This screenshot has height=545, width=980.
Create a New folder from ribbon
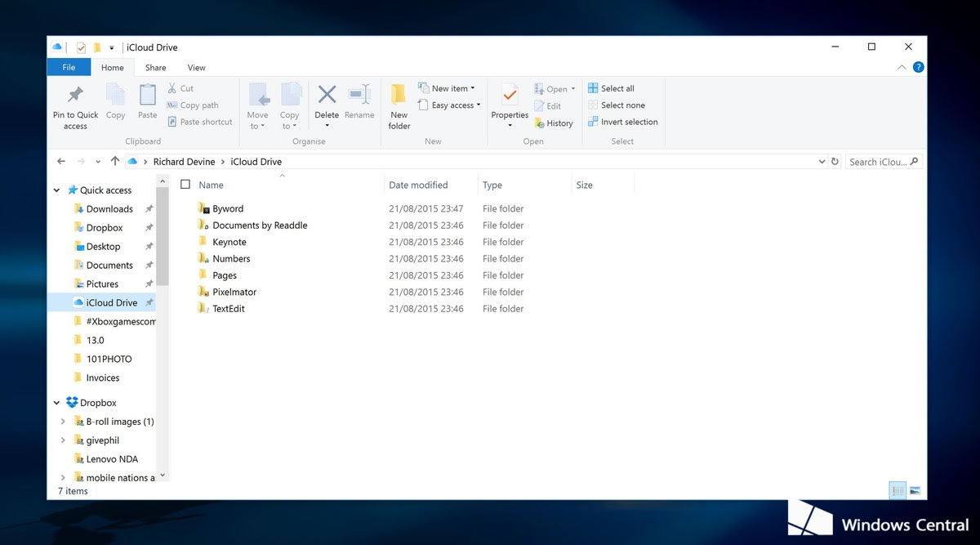click(x=399, y=106)
